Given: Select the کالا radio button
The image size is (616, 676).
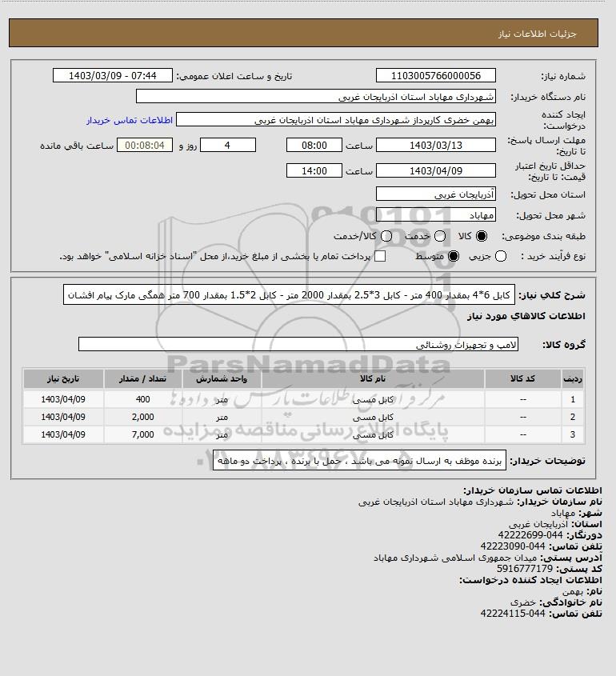Looking at the screenshot, I should pos(482,236).
